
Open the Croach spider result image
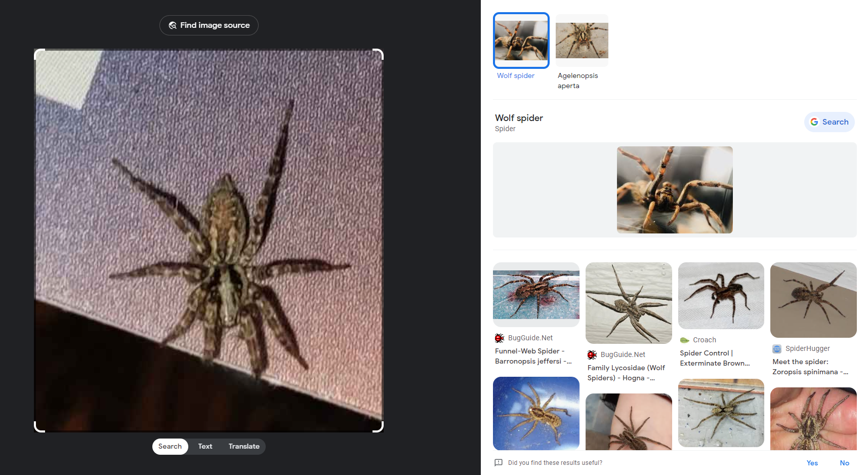tap(721, 296)
